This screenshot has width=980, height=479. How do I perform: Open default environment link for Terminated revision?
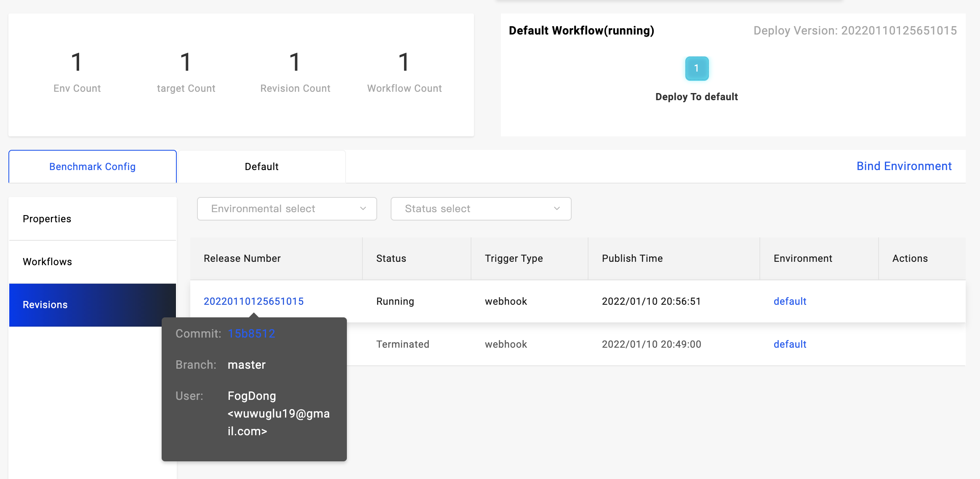(x=790, y=344)
